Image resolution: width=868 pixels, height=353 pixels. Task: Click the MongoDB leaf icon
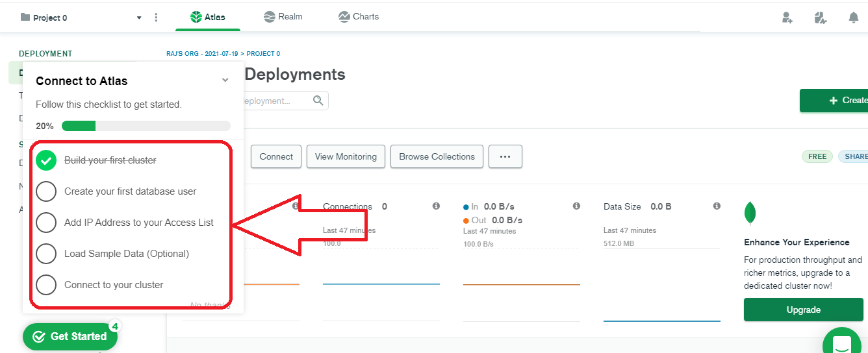(x=750, y=213)
